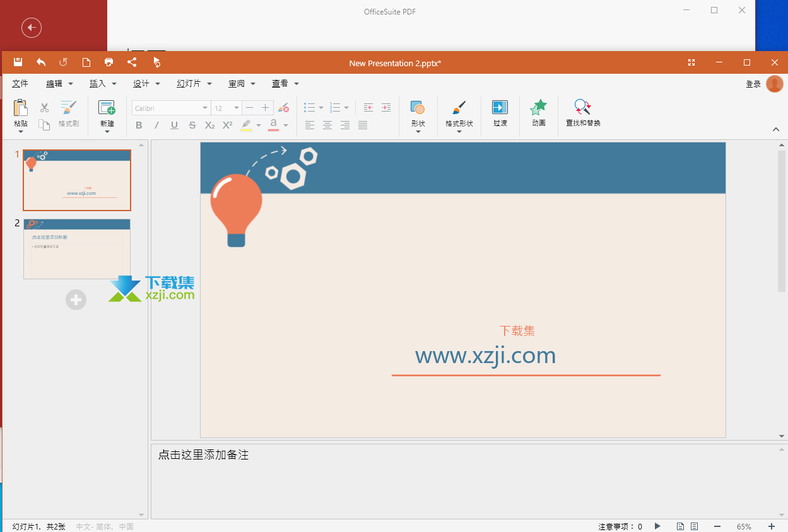Increase the indent level

pos(386,108)
